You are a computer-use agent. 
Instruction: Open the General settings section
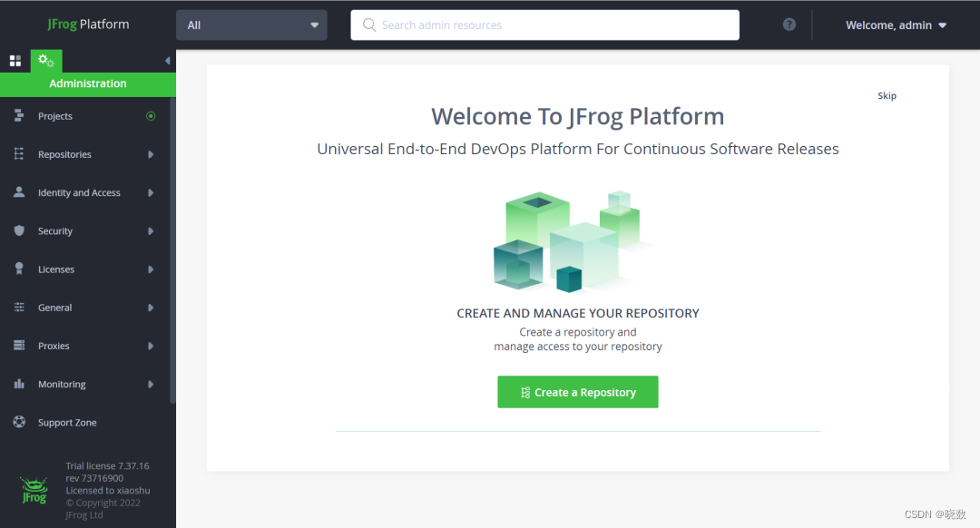click(x=54, y=308)
